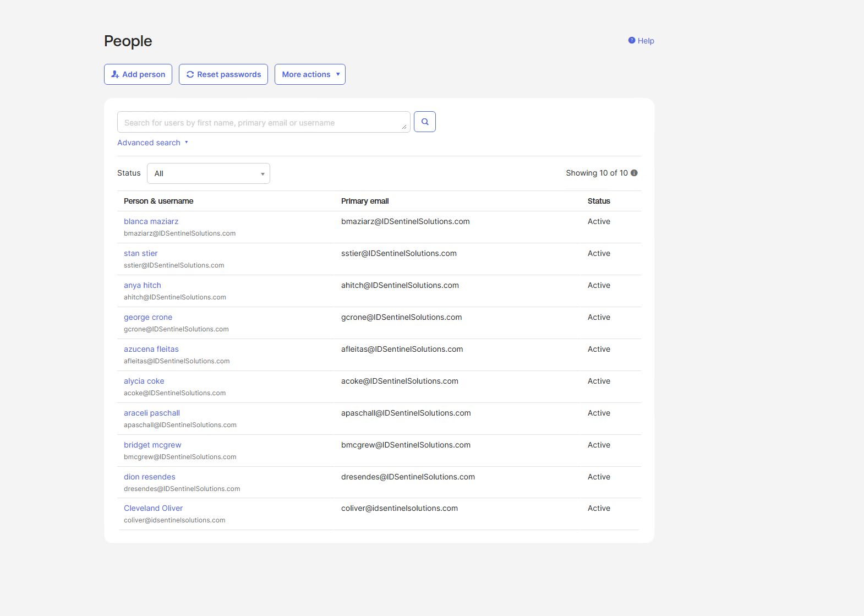Click the Showing 10 of 10 text
864x616 pixels.
(x=597, y=173)
